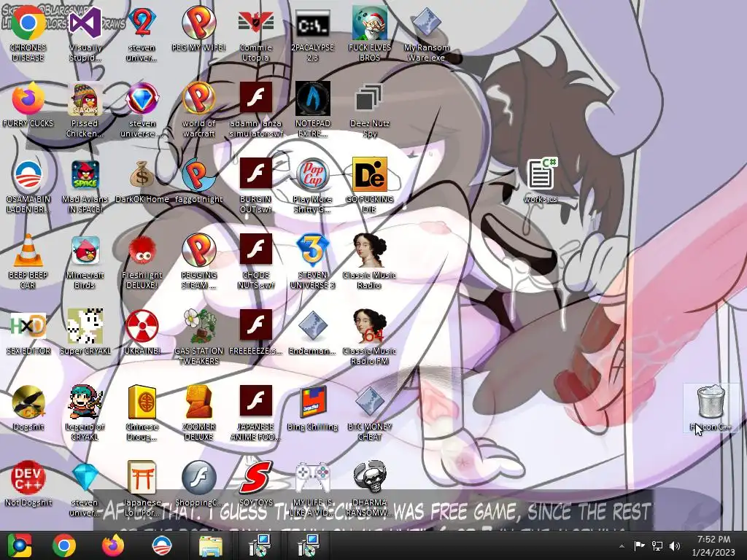Open the CHODE NUTS.swf Flash file
Image resolution: width=747 pixels, height=560 pixels.
(x=255, y=262)
